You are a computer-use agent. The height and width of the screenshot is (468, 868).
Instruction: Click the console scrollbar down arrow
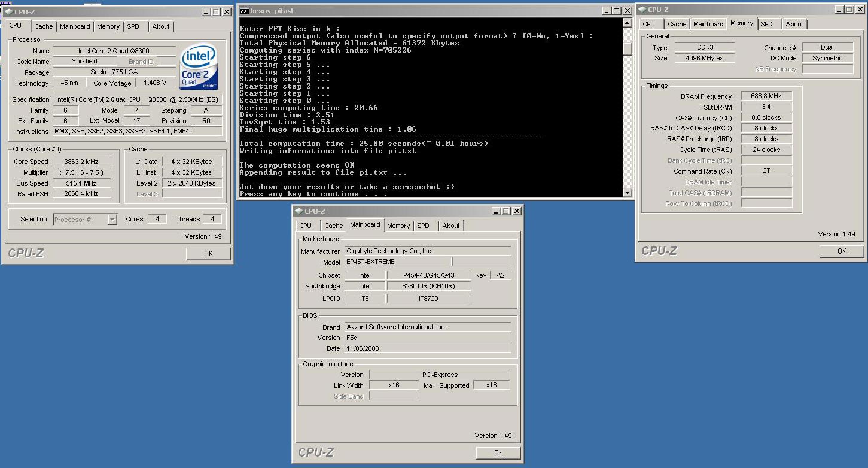[627, 192]
